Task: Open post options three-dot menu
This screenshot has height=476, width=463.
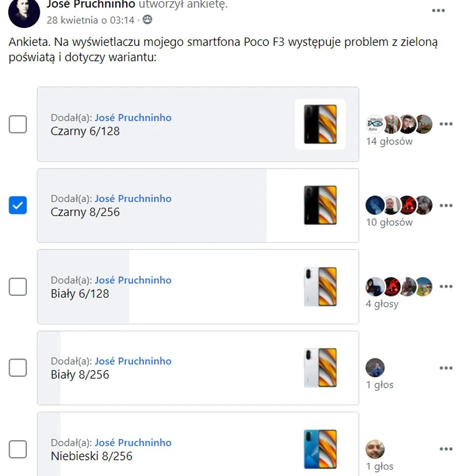Action: click(x=439, y=10)
